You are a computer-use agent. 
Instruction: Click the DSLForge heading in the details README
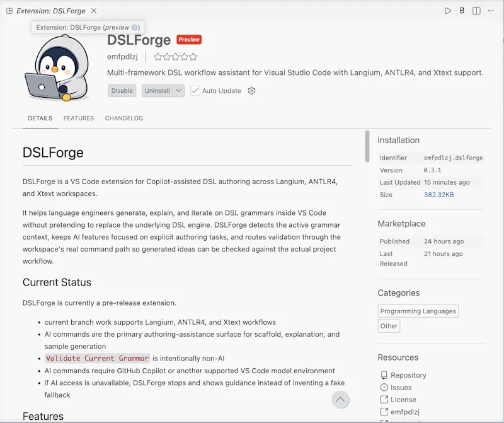[53, 153]
